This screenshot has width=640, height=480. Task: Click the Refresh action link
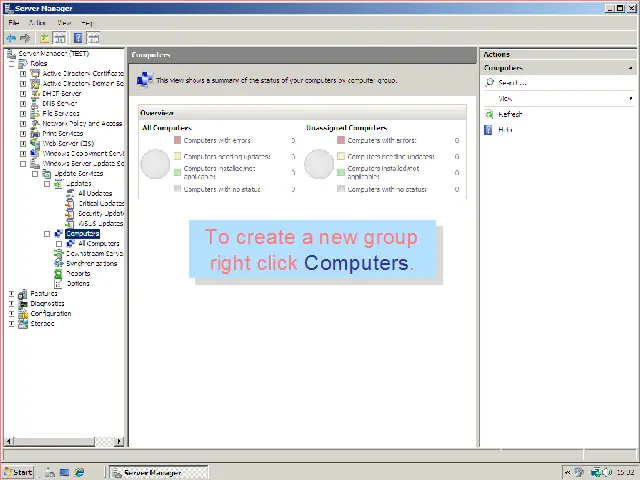coord(510,114)
